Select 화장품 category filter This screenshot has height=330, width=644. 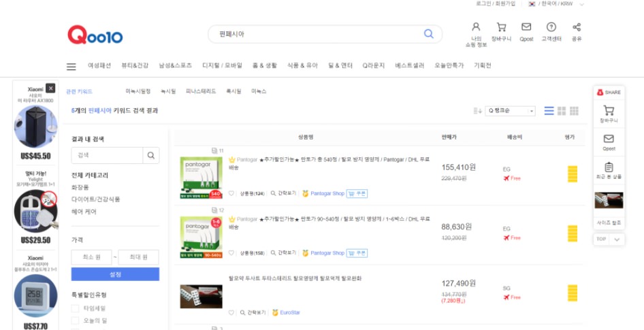pos(80,187)
